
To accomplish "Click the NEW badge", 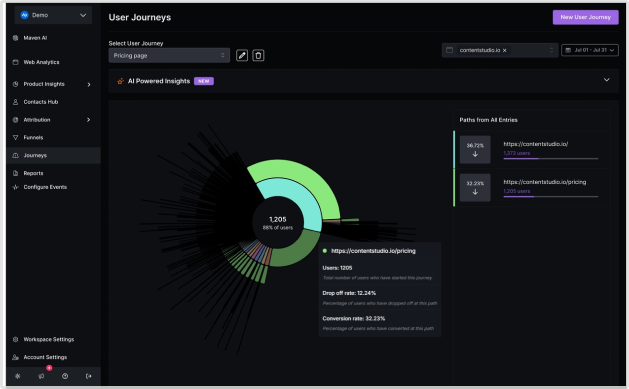I will 204,81.
